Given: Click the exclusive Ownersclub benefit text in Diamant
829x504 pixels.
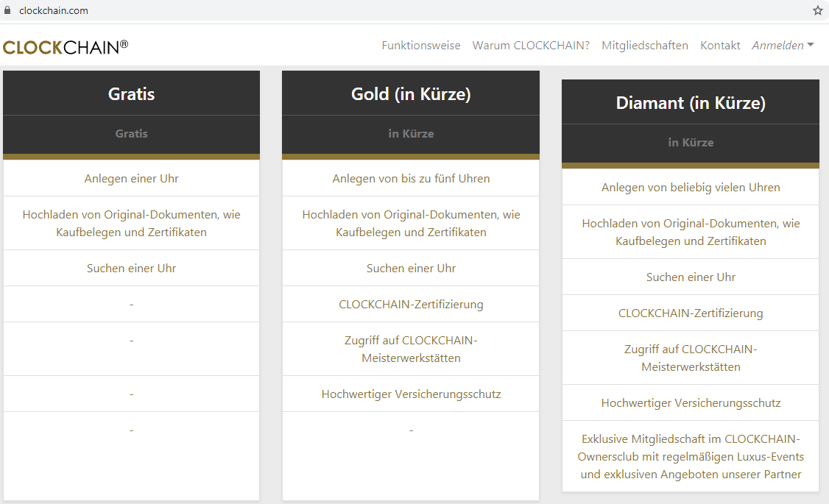Looking at the screenshot, I should coord(691,456).
